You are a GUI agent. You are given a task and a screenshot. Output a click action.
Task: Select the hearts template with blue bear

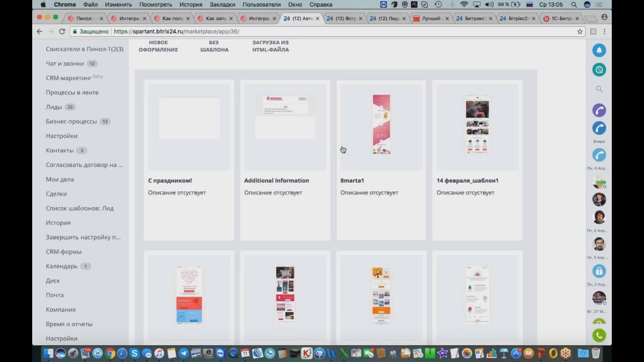tap(189, 295)
